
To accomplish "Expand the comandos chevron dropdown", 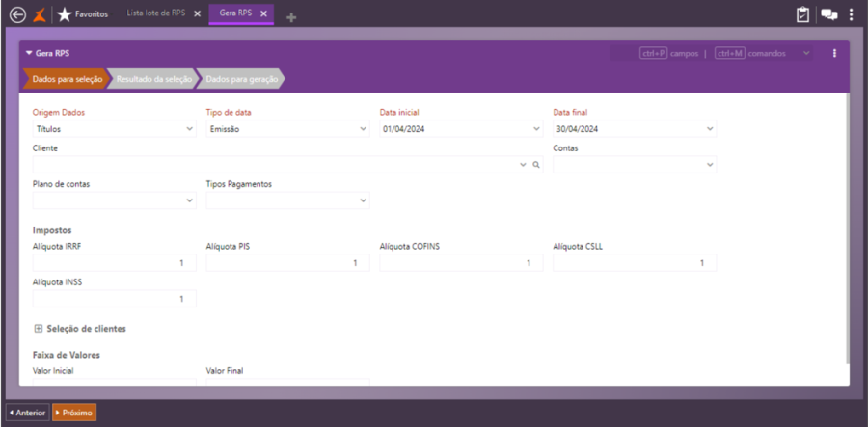I will 806,53.
